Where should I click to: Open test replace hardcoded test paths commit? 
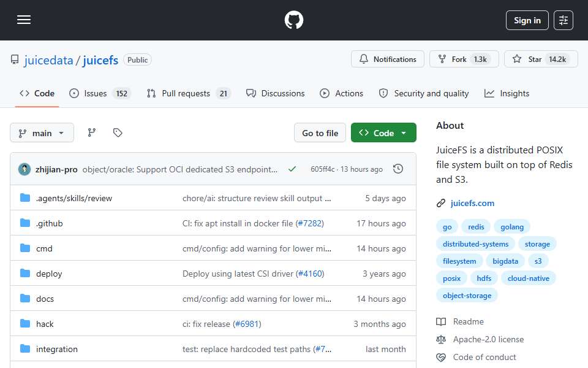[247, 349]
